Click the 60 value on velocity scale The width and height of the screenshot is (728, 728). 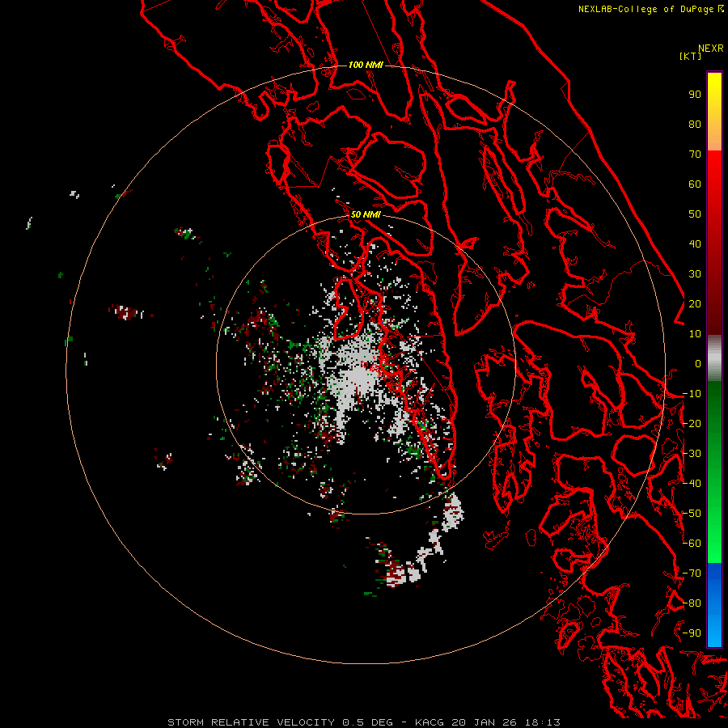[695, 184]
